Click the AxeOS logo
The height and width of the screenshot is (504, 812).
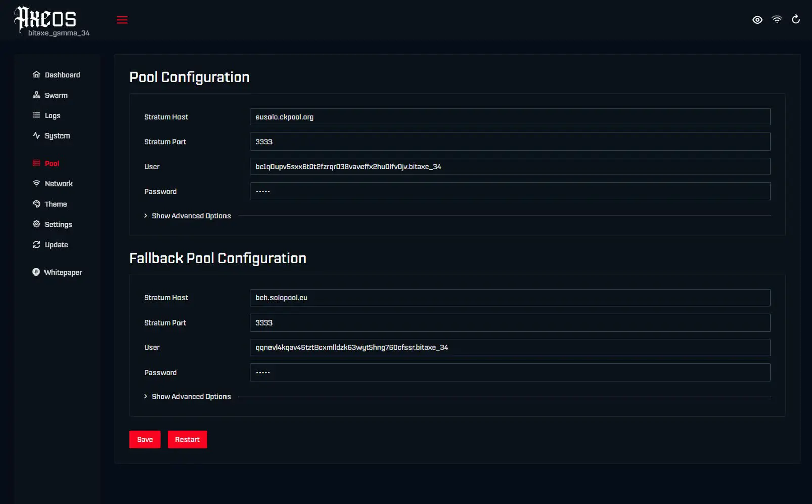[x=46, y=19]
